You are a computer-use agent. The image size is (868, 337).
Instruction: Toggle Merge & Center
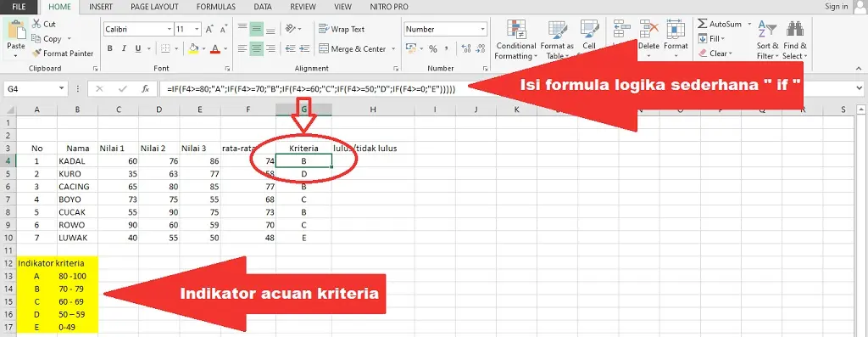pos(352,48)
